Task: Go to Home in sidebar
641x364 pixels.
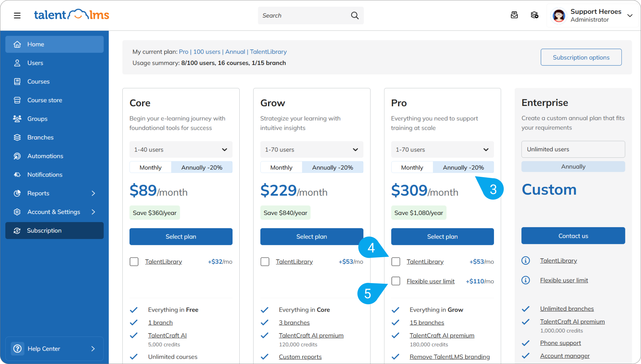Action: click(55, 44)
